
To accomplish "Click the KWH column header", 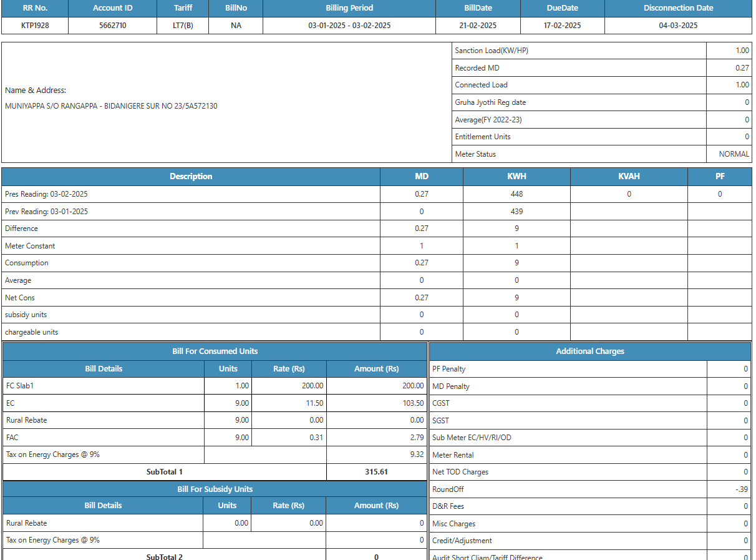I will pos(516,177).
